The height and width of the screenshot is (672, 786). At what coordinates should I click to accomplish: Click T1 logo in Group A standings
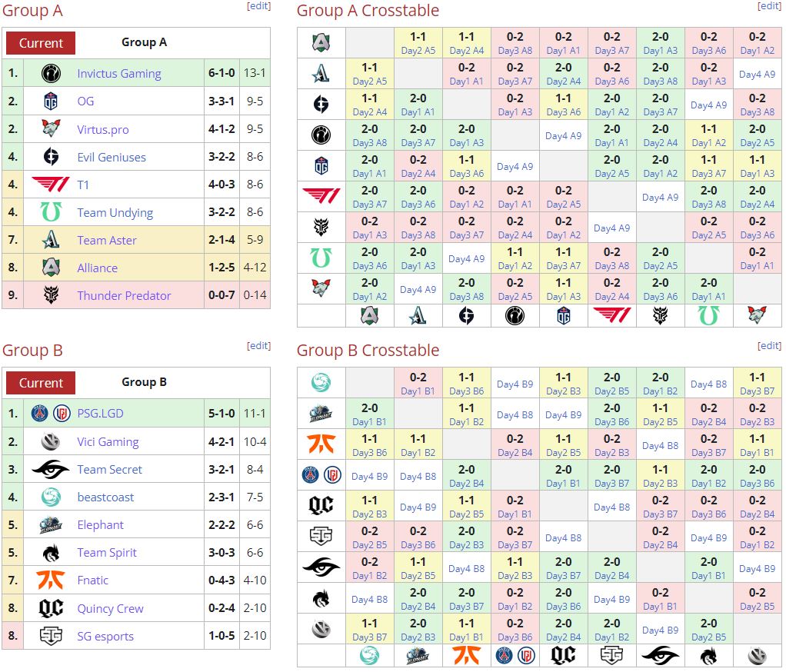coord(51,185)
